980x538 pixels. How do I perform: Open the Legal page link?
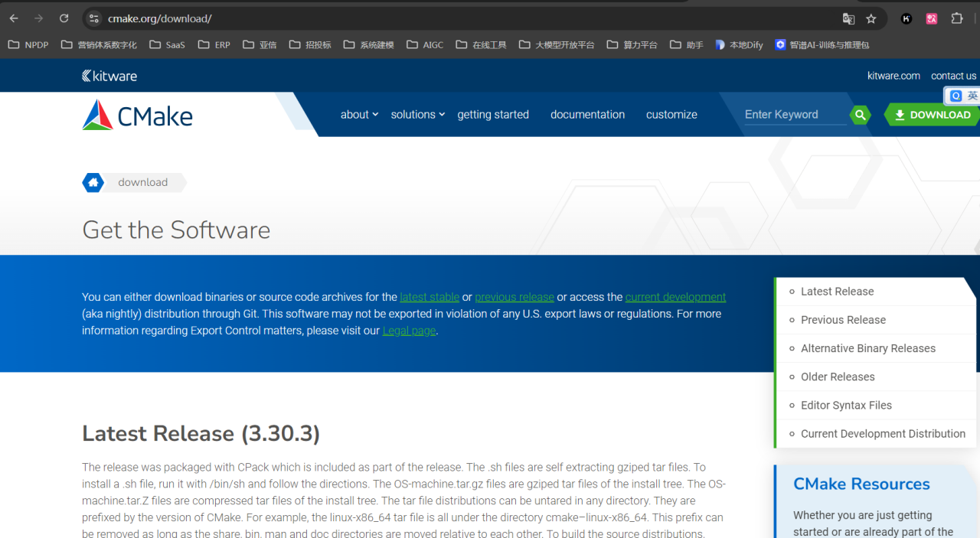tap(409, 331)
